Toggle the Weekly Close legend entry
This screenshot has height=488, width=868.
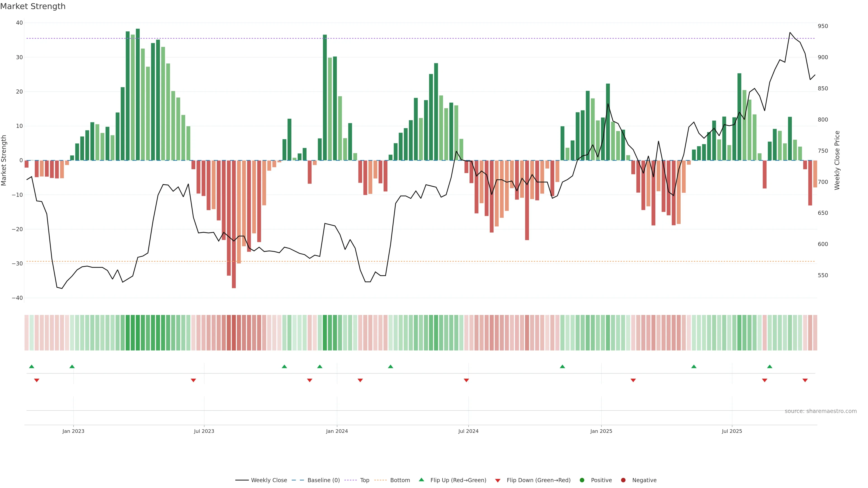click(x=269, y=480)
